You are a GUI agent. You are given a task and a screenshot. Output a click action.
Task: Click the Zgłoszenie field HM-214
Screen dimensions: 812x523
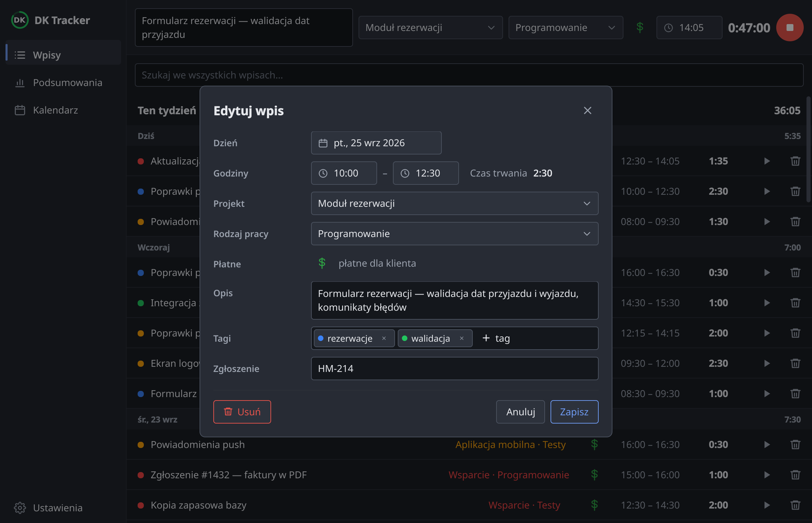click(455, 369)
